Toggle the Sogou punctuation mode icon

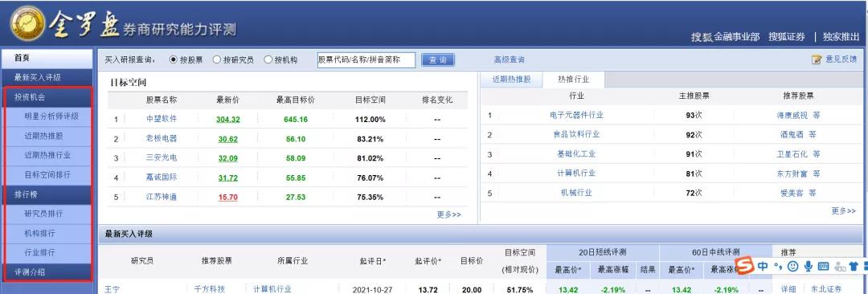[x=778, y=267]
